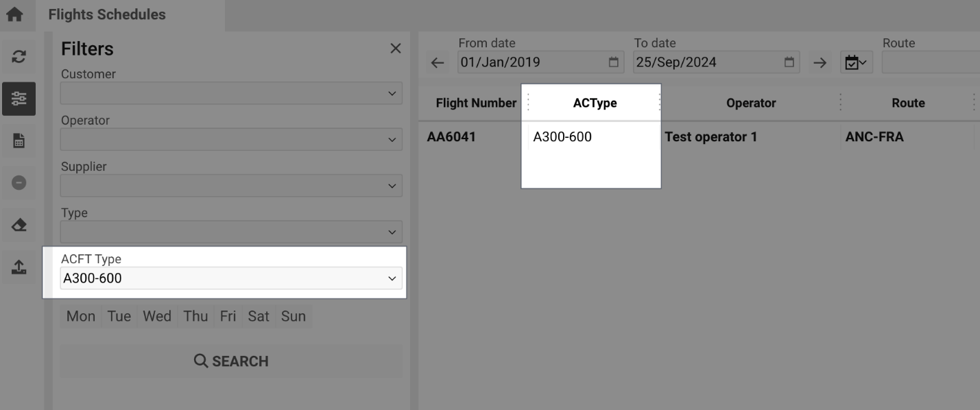Enable the Fri weekday filter
Viewport: 980px width, 410px height.
coord(227,316)
